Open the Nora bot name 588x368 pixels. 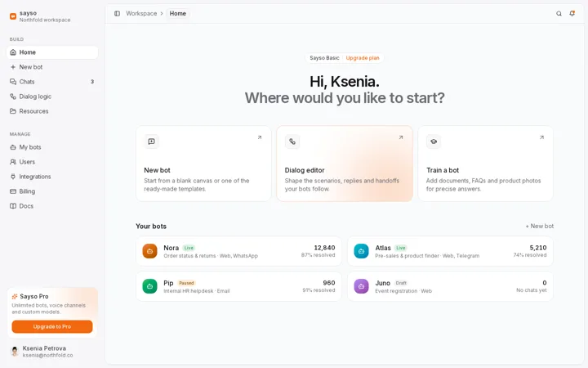coord(171,248)
